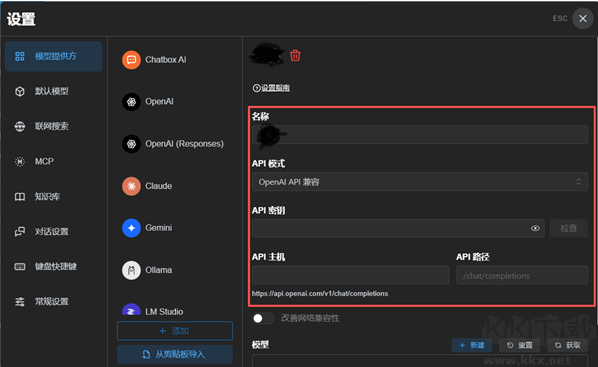The width and height of the screenshot is (598, 367).
Task: Click the api.openai.com URL preview text
Action: [x=320, y=293]
